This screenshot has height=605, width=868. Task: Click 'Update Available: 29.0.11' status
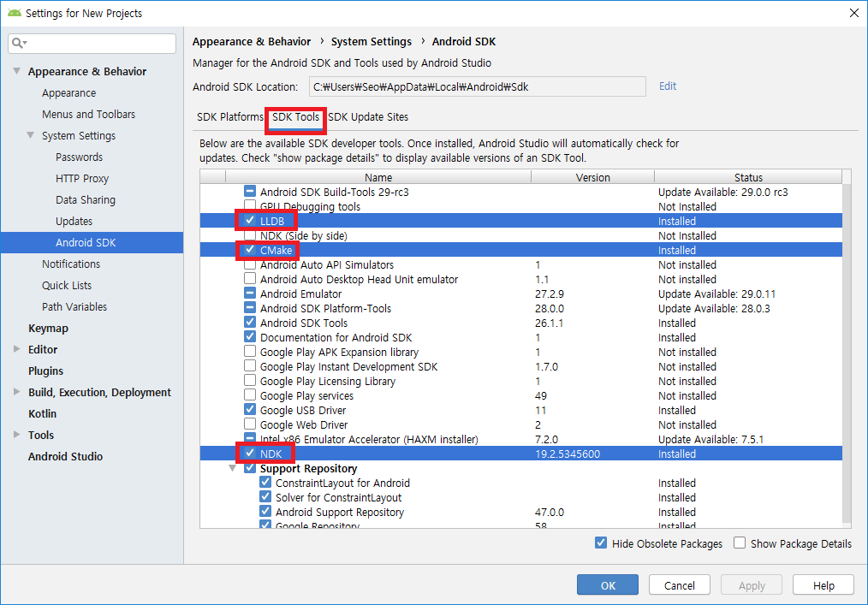click(x=716, y=294)
